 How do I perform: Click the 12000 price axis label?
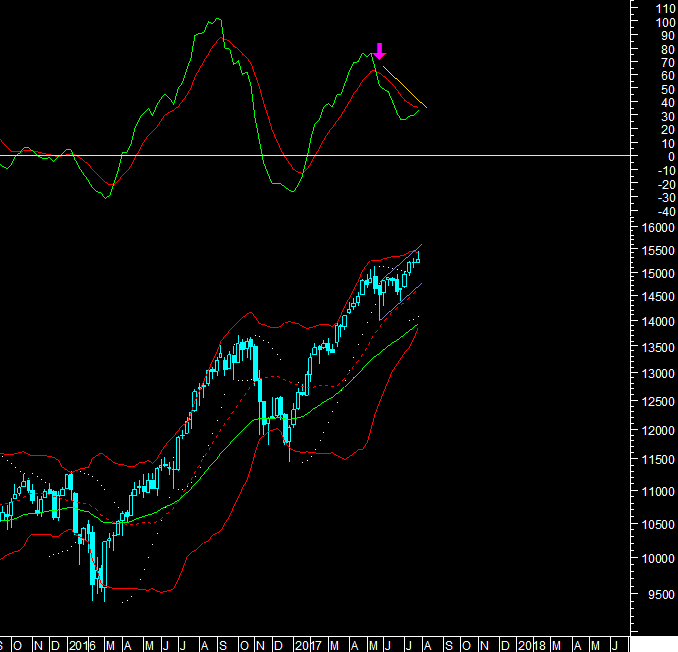point(659,430)
